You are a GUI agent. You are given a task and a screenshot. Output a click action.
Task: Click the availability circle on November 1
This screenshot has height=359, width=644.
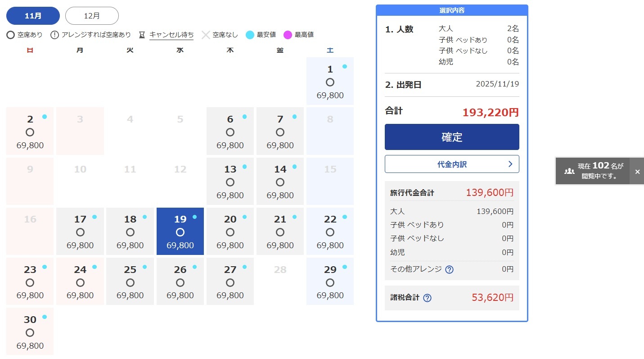click(x=330, y=82)
